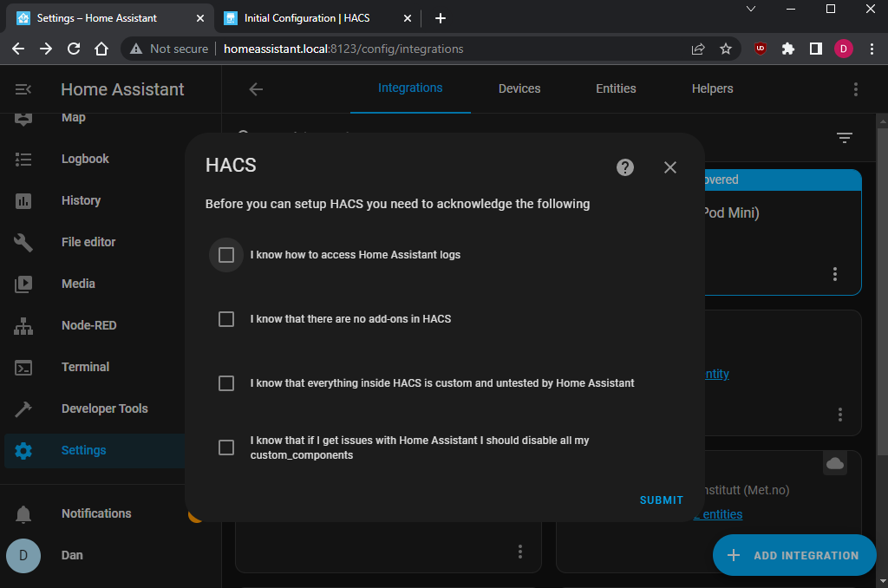The height and width of the screenshot is (588, 888).
Task: Open Chrome three-dot menu
Action: pyautogui.click(x=872, y=49)
